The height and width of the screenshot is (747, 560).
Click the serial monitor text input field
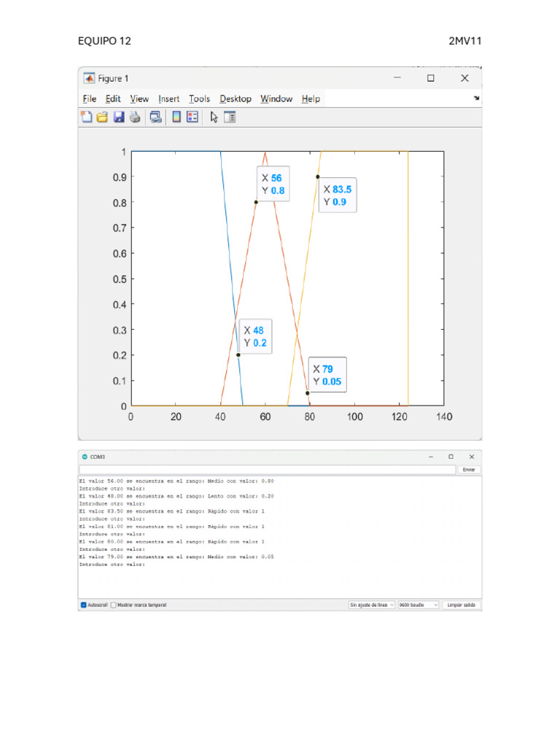pos(268,470)
